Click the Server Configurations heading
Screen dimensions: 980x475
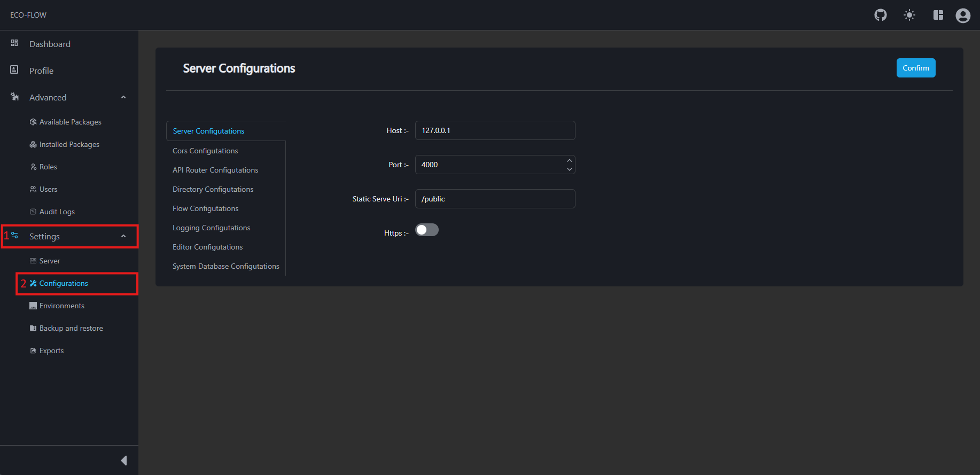click(239, 68)
